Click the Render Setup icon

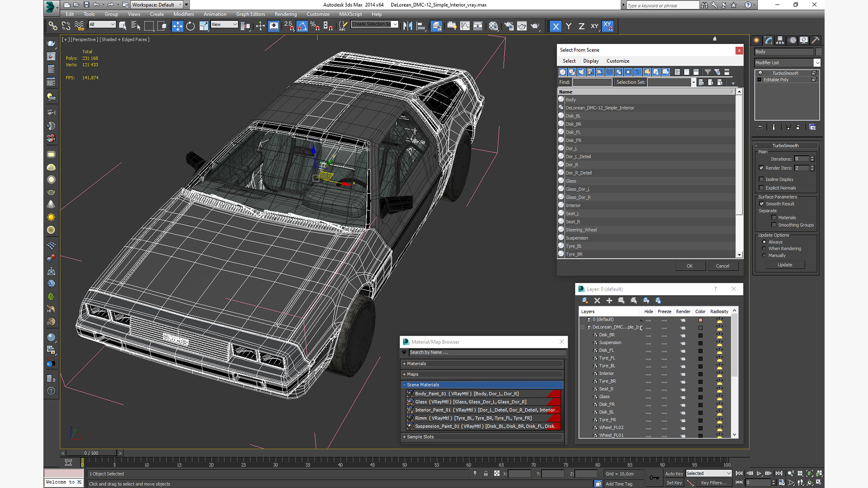(509, 26)
